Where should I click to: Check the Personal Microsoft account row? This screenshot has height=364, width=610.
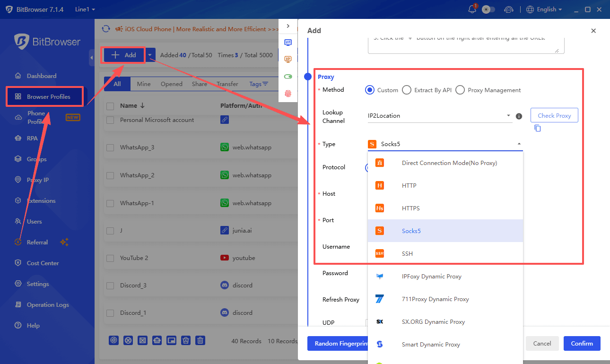[x=110, y=120]
